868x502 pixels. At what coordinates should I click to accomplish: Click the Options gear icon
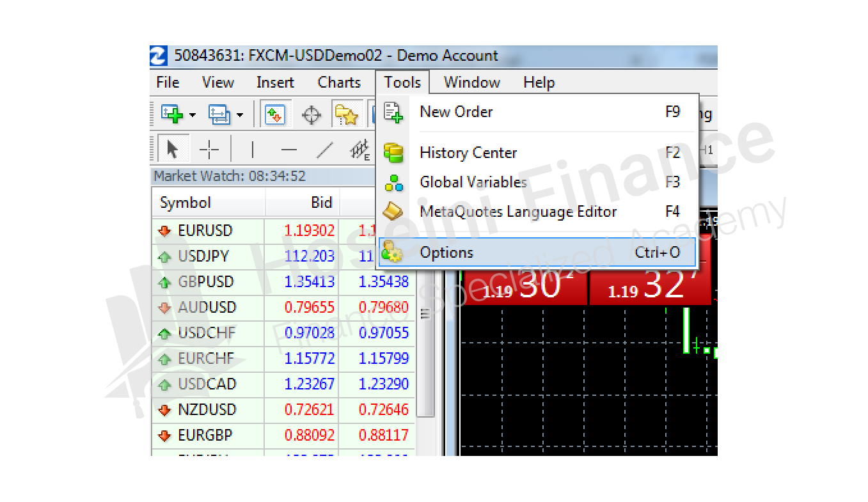point(392,253)
